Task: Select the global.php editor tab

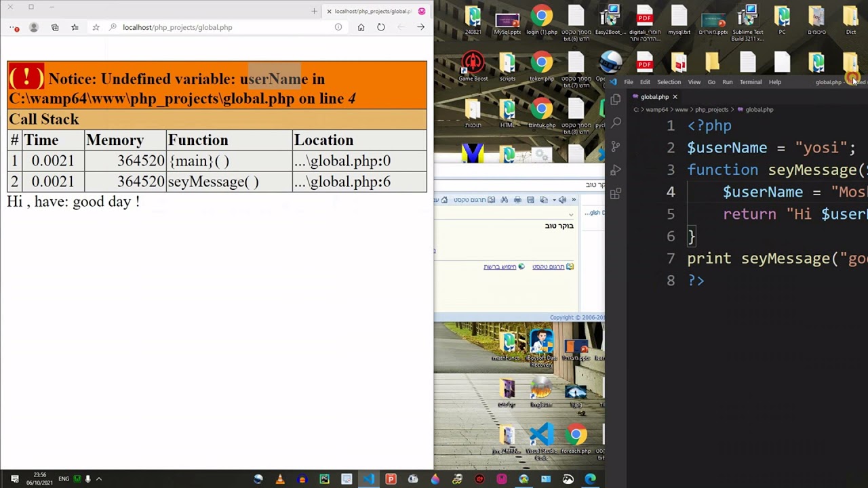Action: tap(654, 97)
